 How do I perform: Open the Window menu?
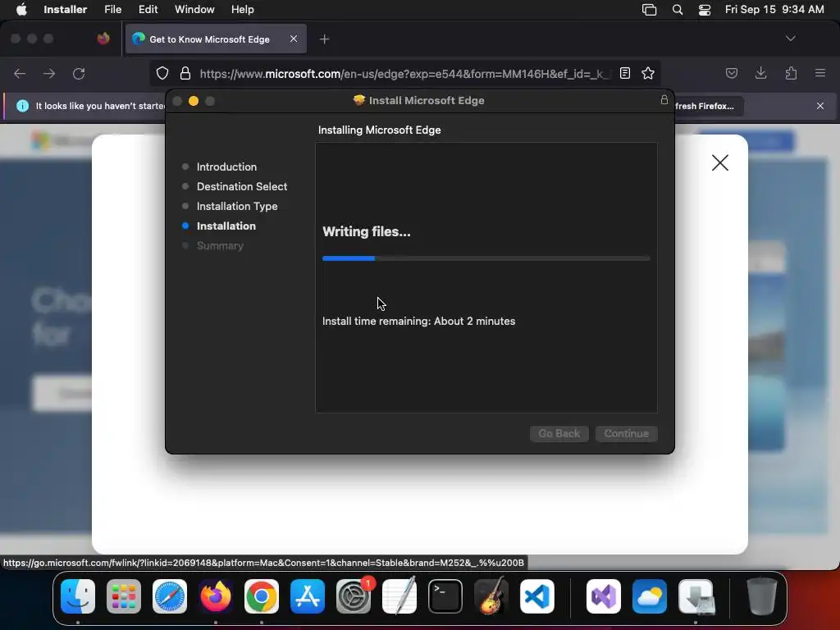(x=194, y=10)
